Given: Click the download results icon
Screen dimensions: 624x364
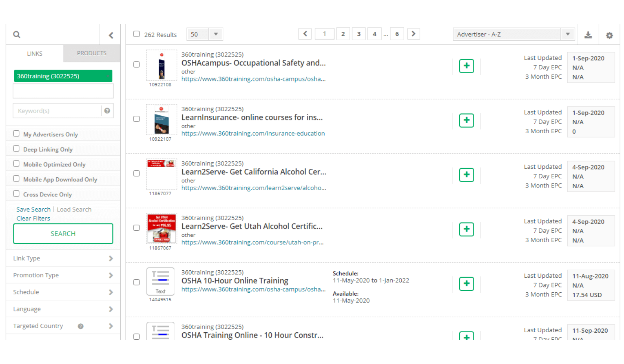Looking at the screenshot, I should [x=588, y=35].
